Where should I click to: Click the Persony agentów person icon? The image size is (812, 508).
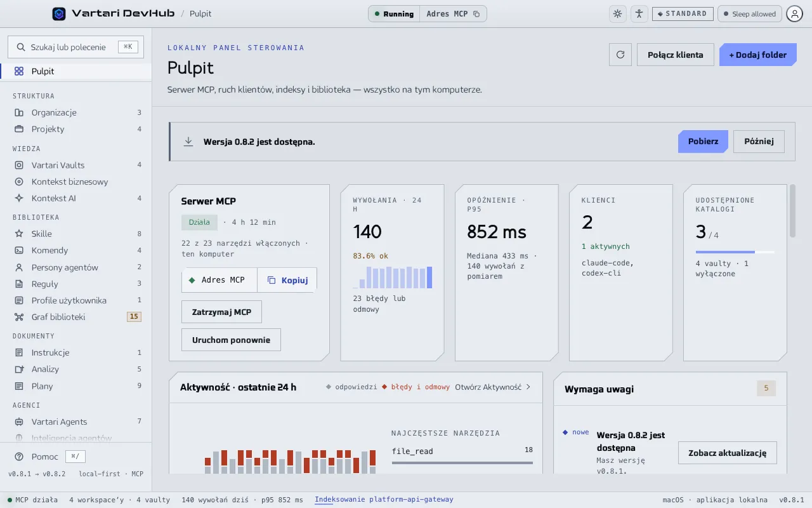[19, 267]
